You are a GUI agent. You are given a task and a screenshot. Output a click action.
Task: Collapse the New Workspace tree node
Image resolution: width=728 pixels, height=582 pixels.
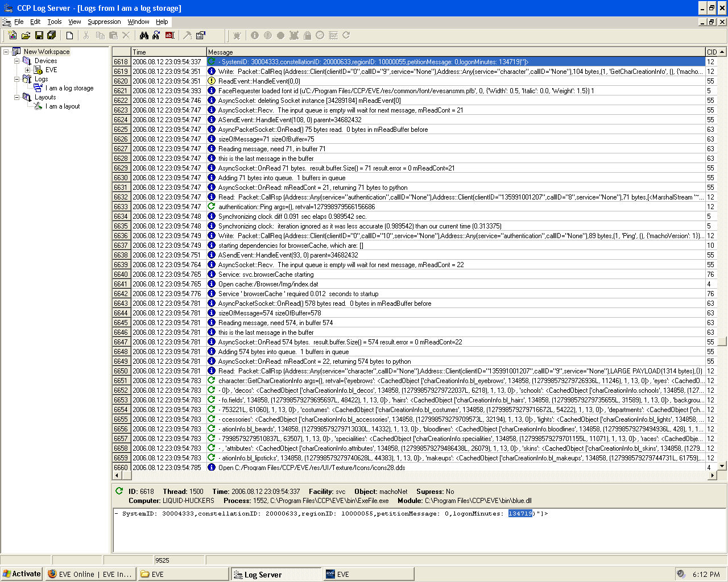6,52
